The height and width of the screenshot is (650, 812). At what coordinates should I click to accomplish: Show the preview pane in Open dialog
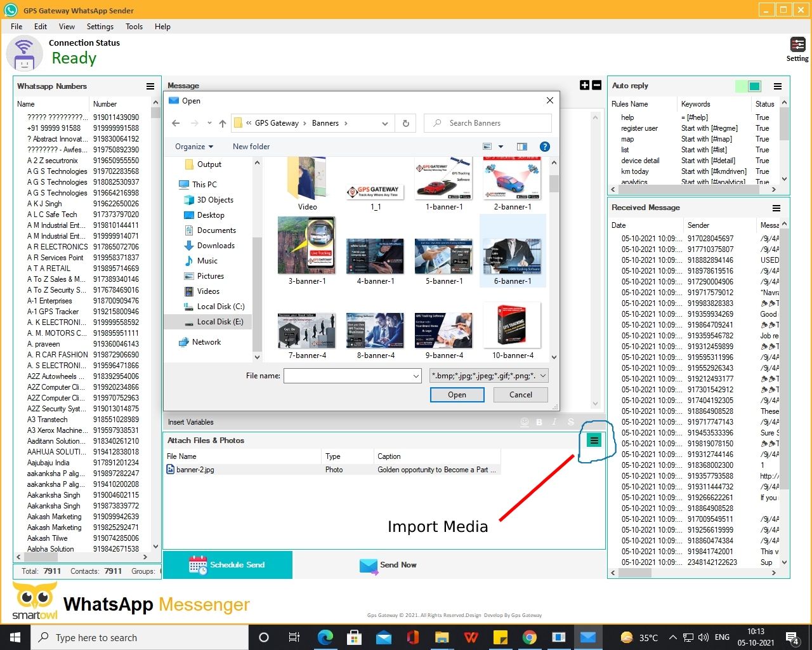[522, 147]
